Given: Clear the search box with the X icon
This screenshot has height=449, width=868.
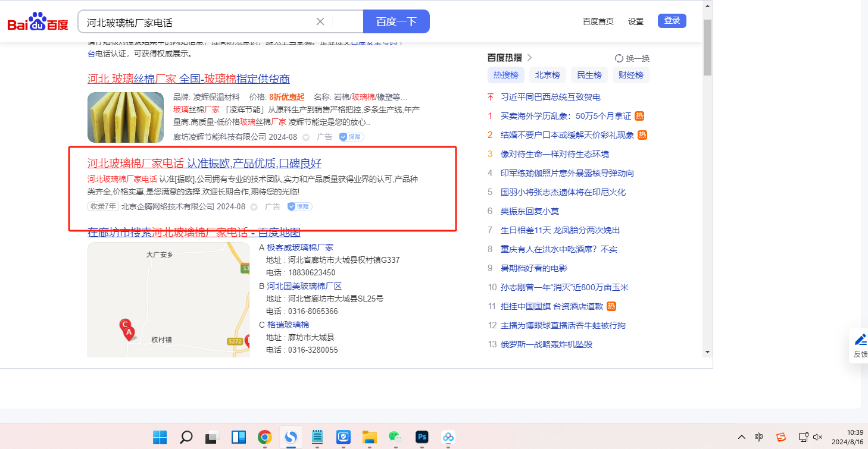Looking at the screenshot, I should (320, 21).
